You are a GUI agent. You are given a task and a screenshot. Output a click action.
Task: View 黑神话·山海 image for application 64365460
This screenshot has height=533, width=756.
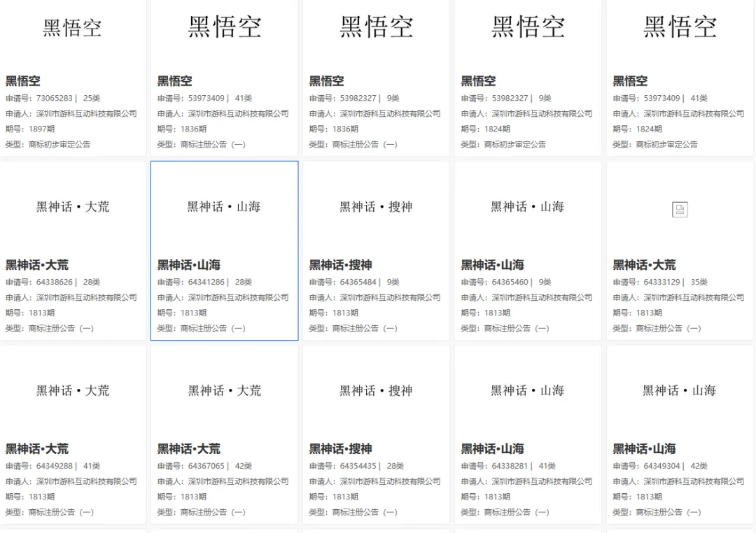pyautogui.click(x=528, y=207)
